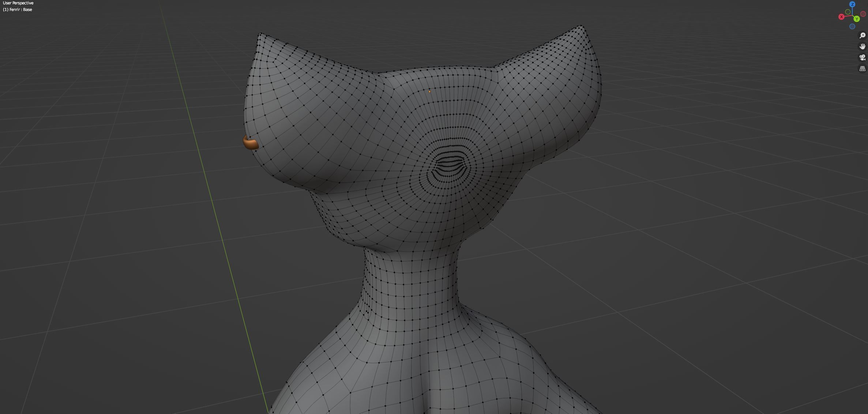868x414 pixels.
Task: Click the negative X axis gizmo circle
Action: coord(863,14)
